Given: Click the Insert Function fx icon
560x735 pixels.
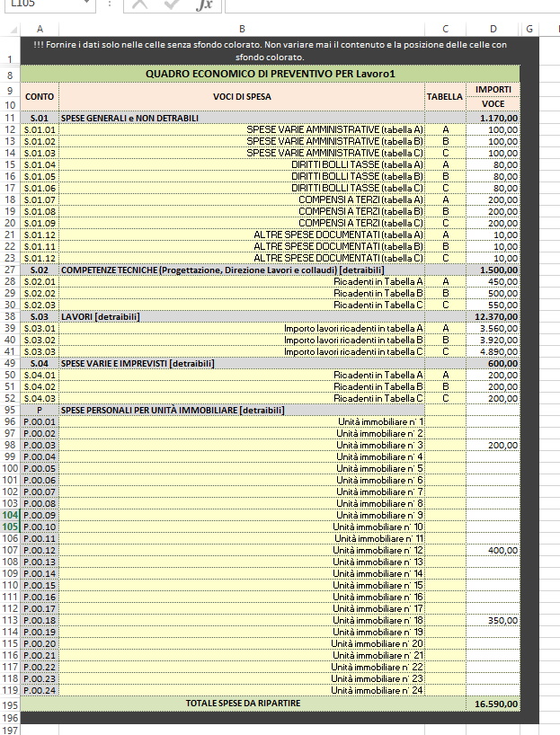Looking at the screenshot, I should point(203,4).
